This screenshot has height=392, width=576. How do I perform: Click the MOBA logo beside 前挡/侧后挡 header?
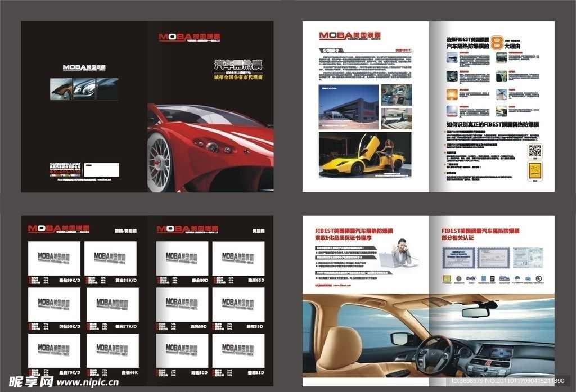tap(58, 228)
